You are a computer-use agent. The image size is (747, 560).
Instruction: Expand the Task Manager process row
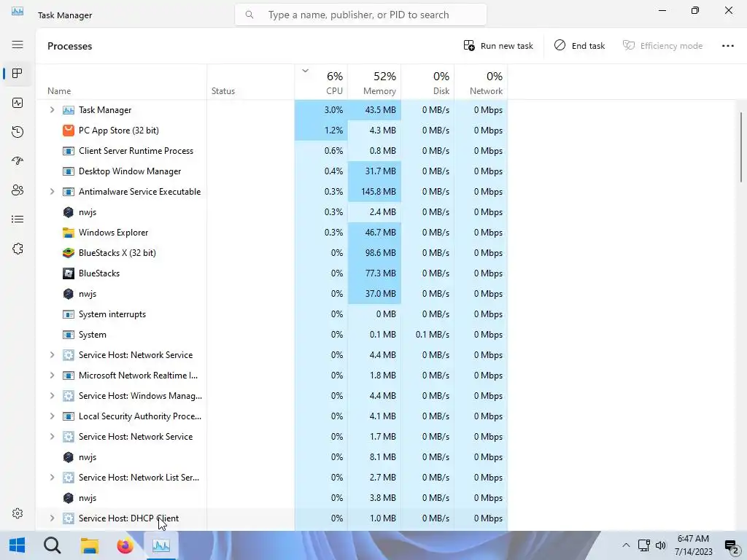click(x=52, y=110)
